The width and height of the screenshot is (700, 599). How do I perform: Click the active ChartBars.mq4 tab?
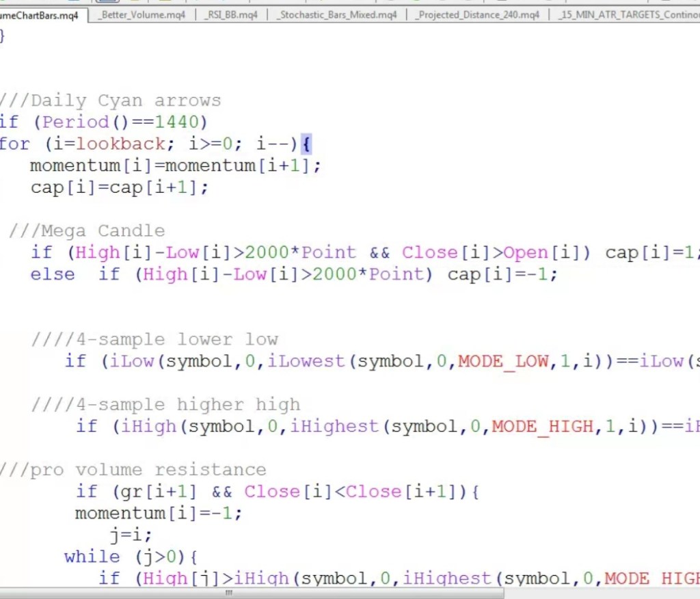click(x=41, y=14)
